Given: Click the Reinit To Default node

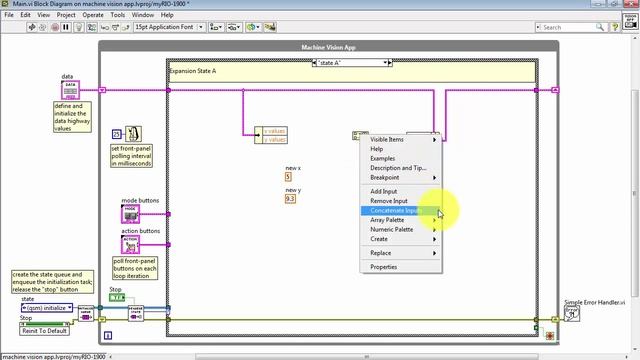Looking at the screenshot, I should pyautogui.click(x=44, y=331).
